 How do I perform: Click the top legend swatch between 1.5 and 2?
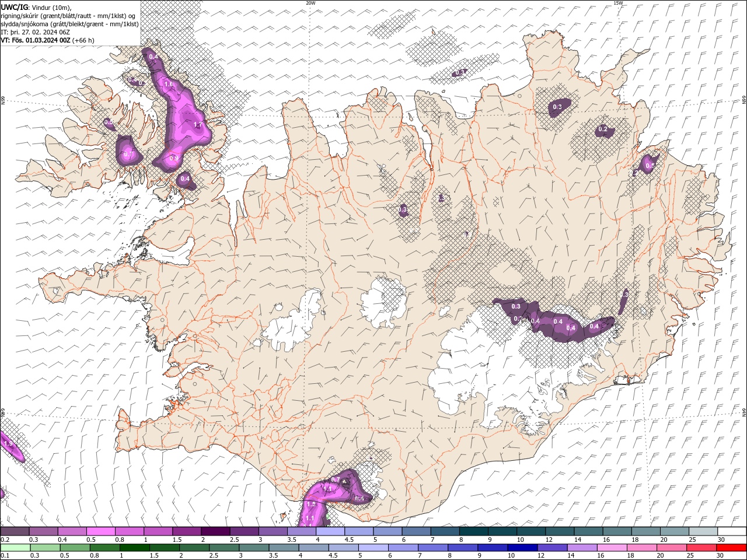pyautogui.click(x=186, y=531)
